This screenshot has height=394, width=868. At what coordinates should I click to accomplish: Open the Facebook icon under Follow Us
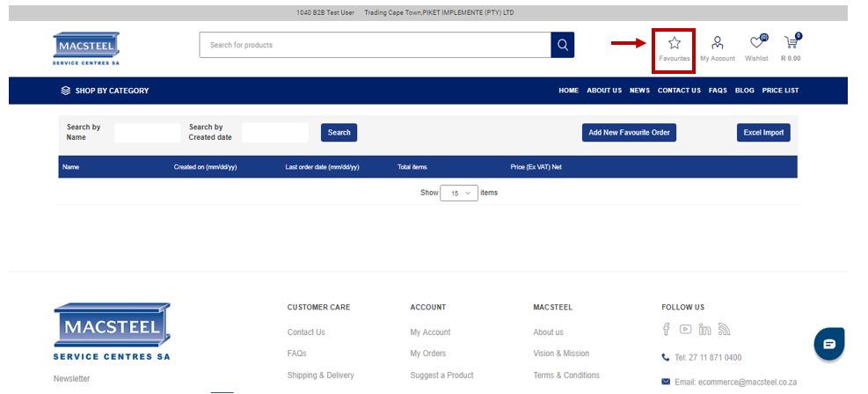(667, 330)
